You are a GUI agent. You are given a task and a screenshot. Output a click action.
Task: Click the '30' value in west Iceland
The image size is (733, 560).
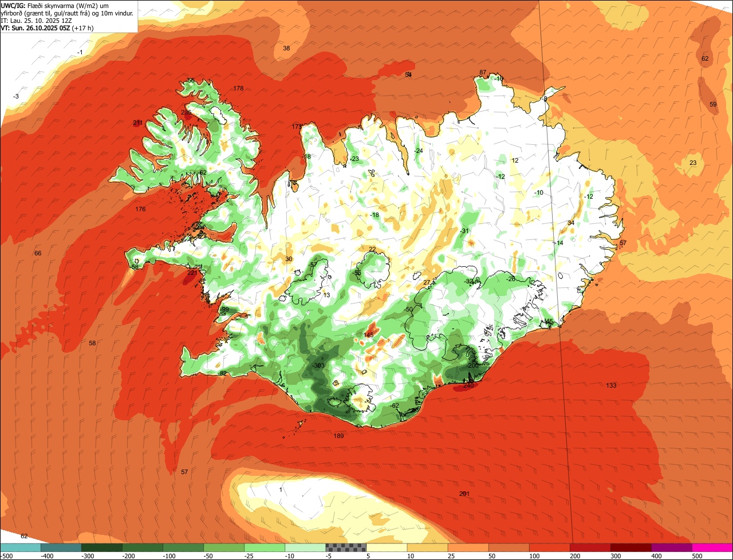coord(289,259)
